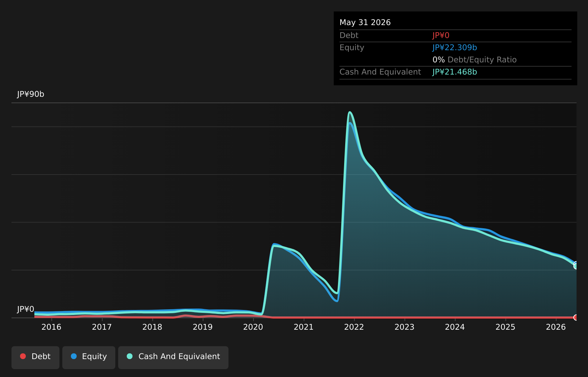Toggle the Cash And Equivalent legend button
The width and height of the screenshot is (588, 377).
[173, 358]
